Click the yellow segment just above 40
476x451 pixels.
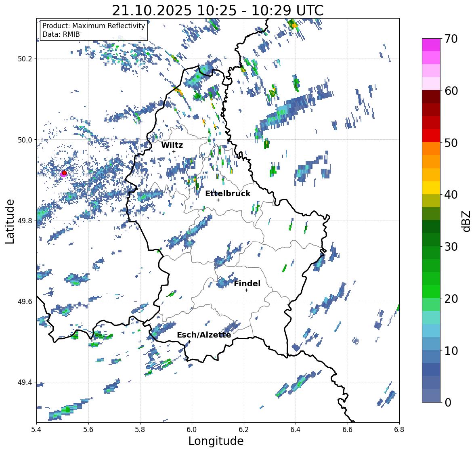tap(431, 188)
